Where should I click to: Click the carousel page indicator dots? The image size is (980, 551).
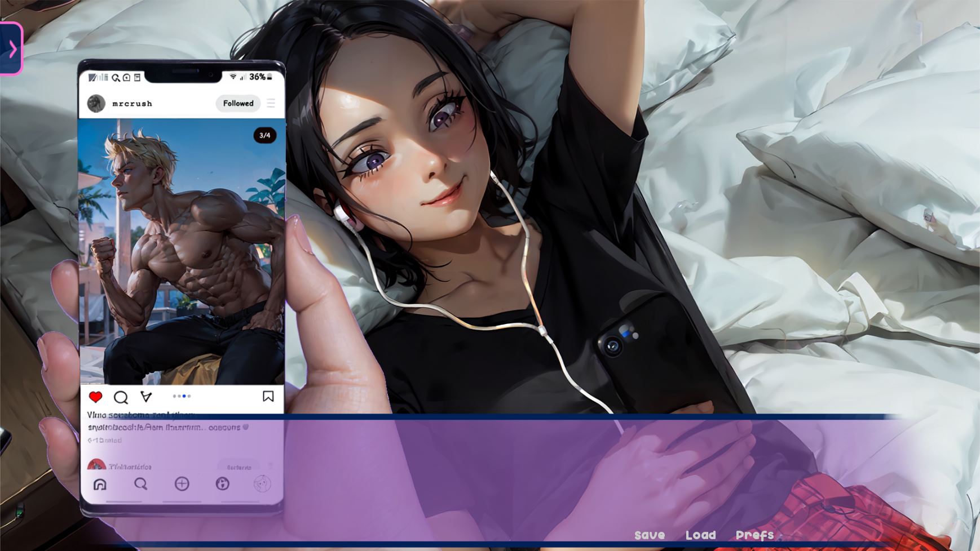(x=182, y=397)
